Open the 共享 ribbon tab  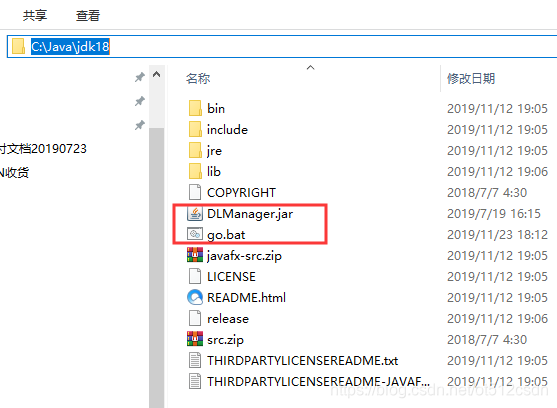coord(35,16)
